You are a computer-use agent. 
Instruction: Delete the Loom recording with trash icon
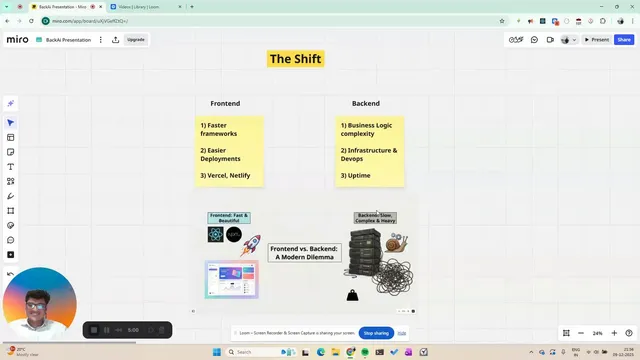(x=162, y=330)
